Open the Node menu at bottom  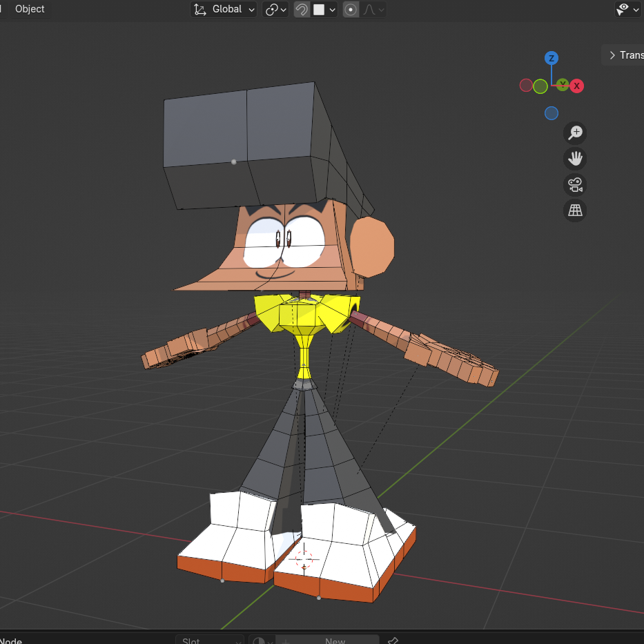[x=11, y=641]
